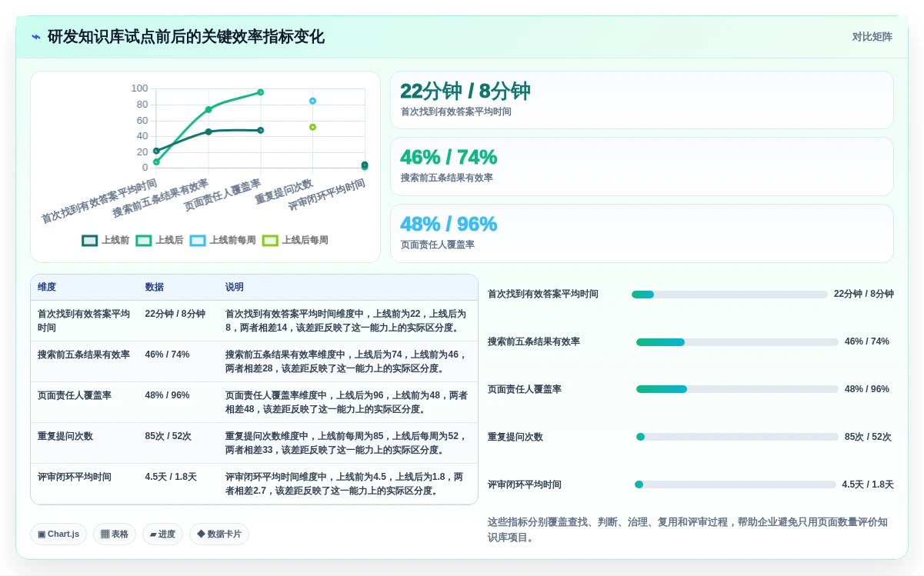924x576 pixels.
Task: Toggle the 上线后每周 legend item
Action: pyautogui.click(x=295, y=240)
